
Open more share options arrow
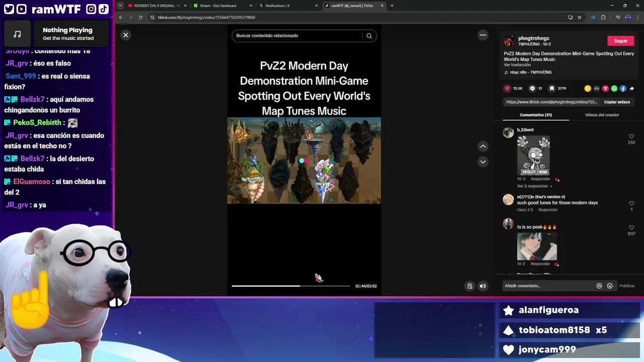click(632, 88)
